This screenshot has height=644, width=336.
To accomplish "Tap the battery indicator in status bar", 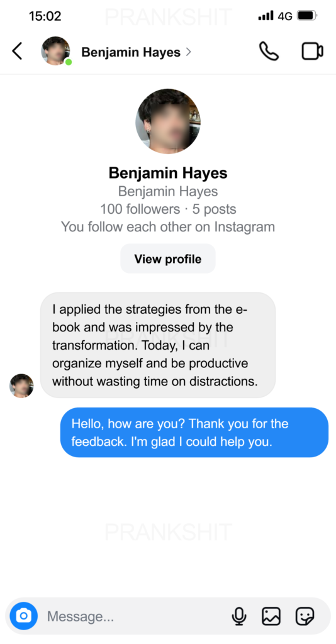I will 307,16.
